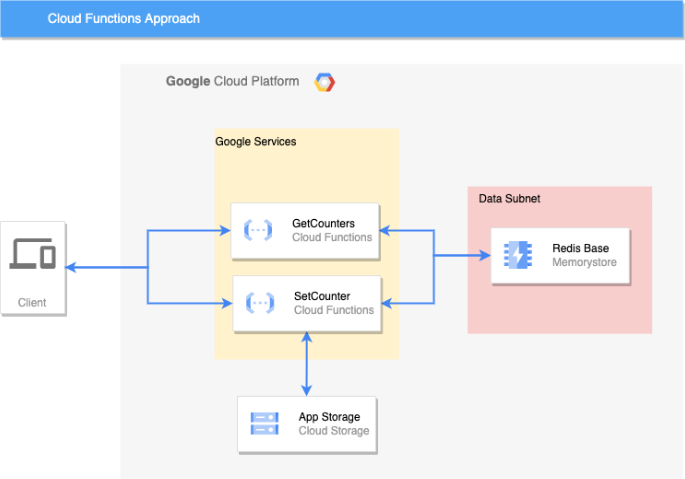
Task: Click the 'App Storage' label
Action: click(329, 417)
